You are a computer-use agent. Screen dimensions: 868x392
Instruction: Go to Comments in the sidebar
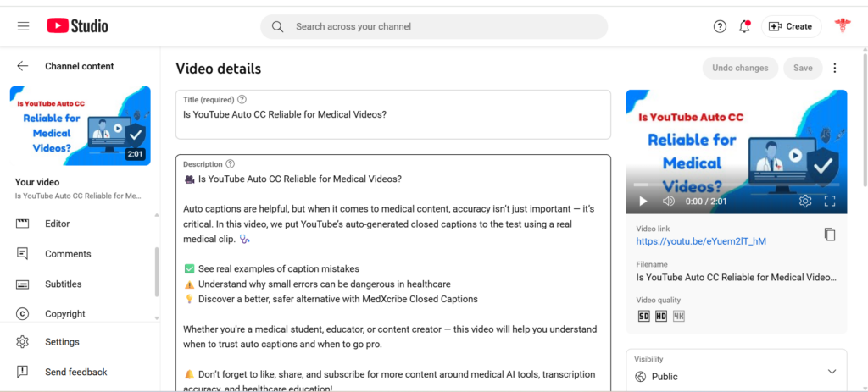[68, 254]
